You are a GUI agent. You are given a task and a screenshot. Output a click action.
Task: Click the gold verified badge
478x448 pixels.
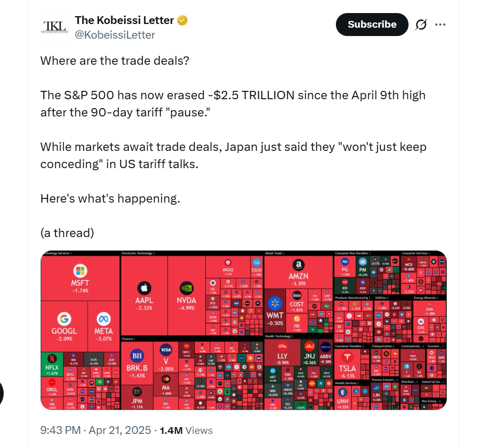pyautogui.click(x=182, y=20)
